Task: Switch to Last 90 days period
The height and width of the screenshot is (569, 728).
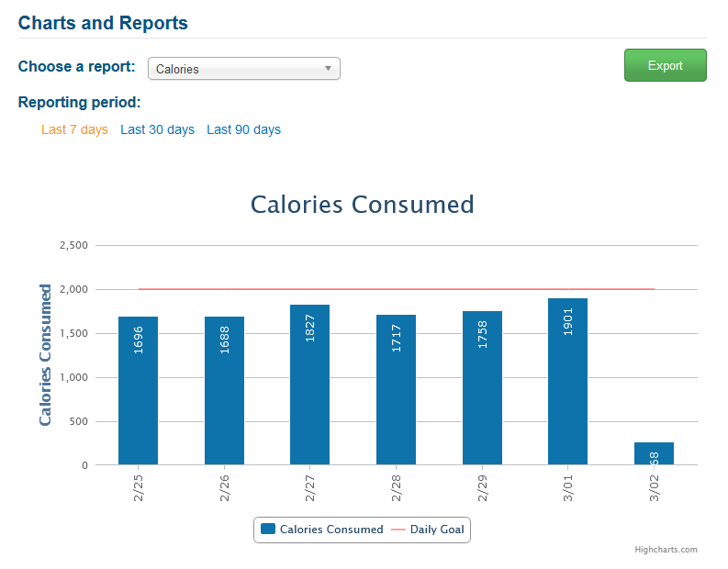Action: point(244,129)
